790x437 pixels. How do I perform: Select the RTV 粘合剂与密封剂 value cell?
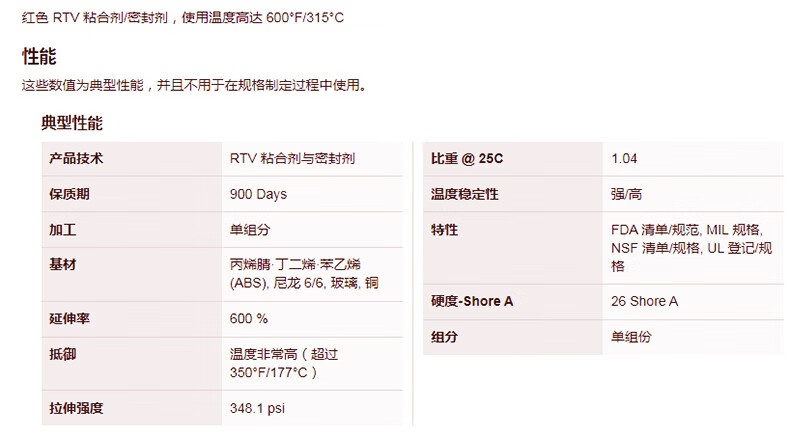coord(292,158)
